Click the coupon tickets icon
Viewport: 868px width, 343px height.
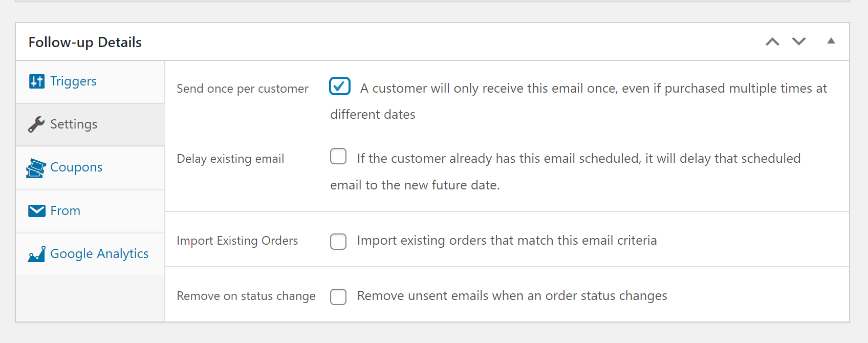pyautogui.click(x=36, y=168)
